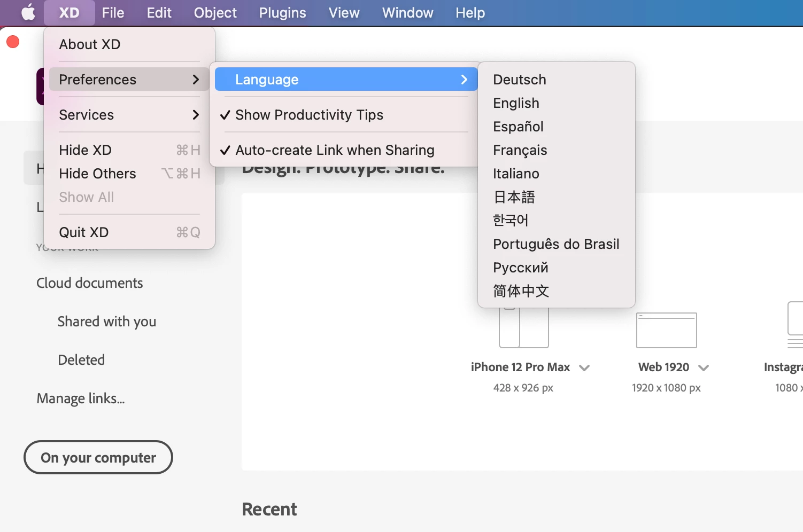Screen dimensions: 803x532
Task: Open the Object menu
Action: pos(215,12)
